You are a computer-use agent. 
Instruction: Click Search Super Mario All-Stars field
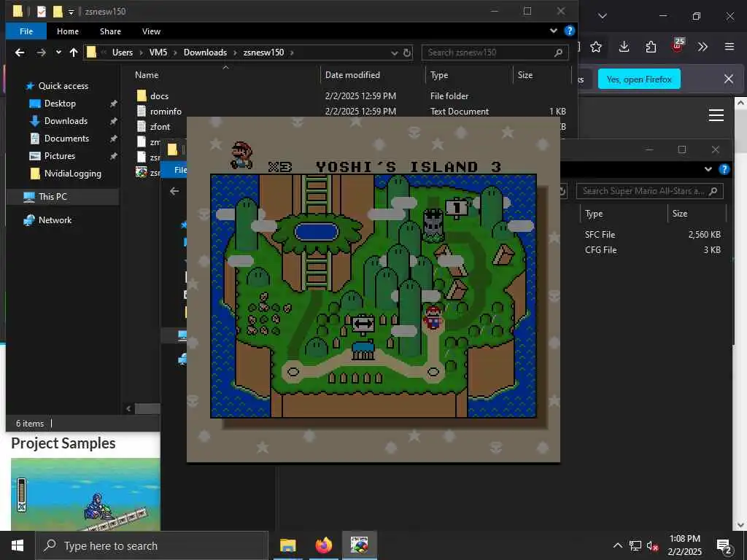click(x=650, y=191)
